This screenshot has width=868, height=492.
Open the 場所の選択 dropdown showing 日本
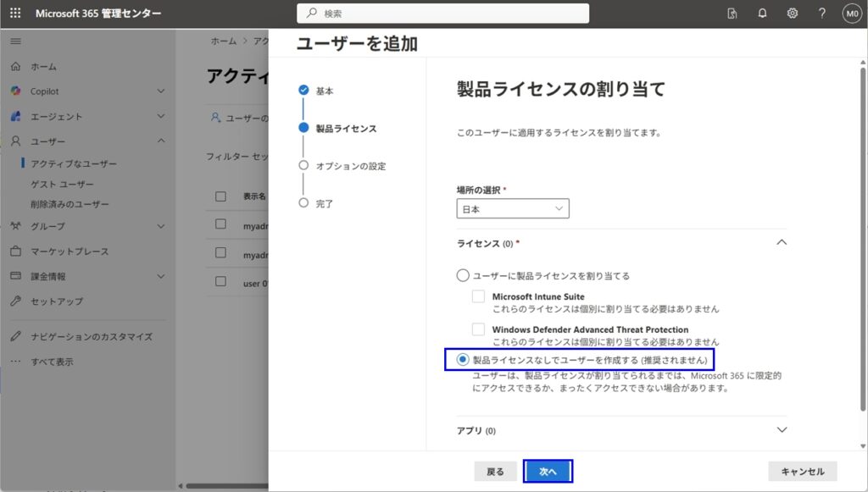pos(513,208)
